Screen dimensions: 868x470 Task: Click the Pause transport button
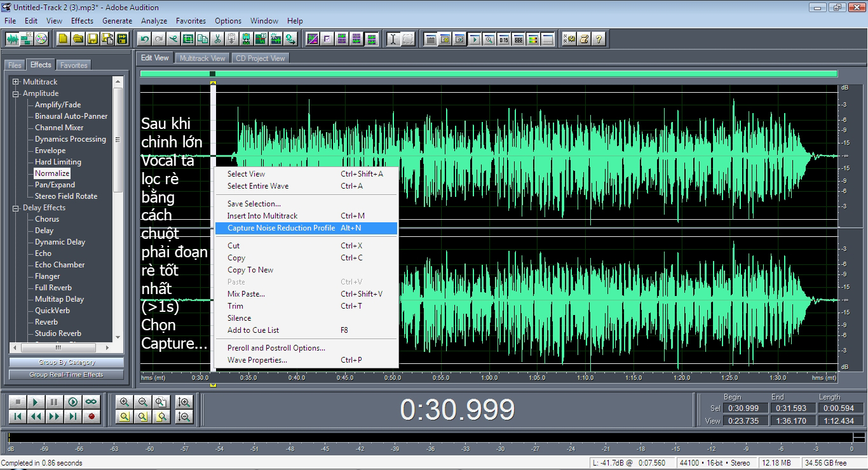point(55,402)
